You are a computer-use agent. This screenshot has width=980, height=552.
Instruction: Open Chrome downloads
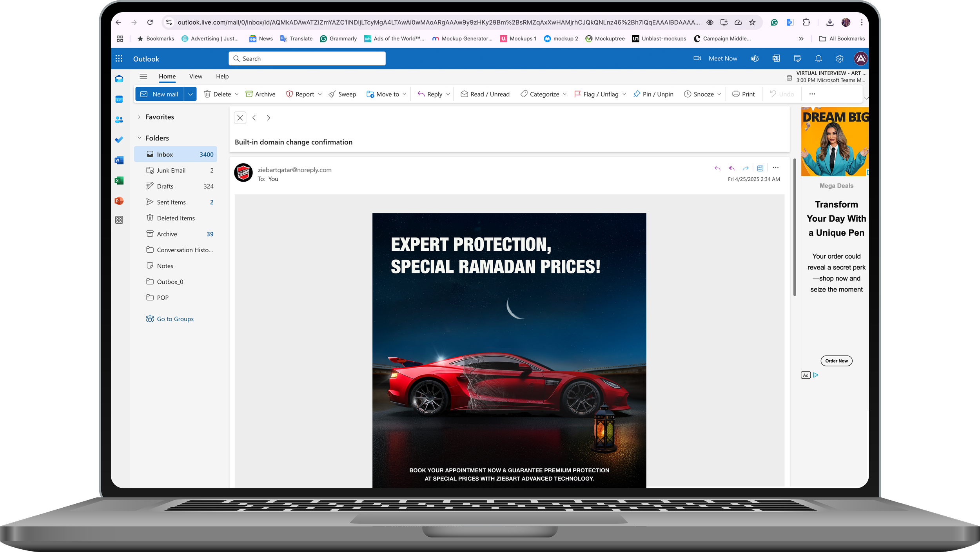[830, 22]
